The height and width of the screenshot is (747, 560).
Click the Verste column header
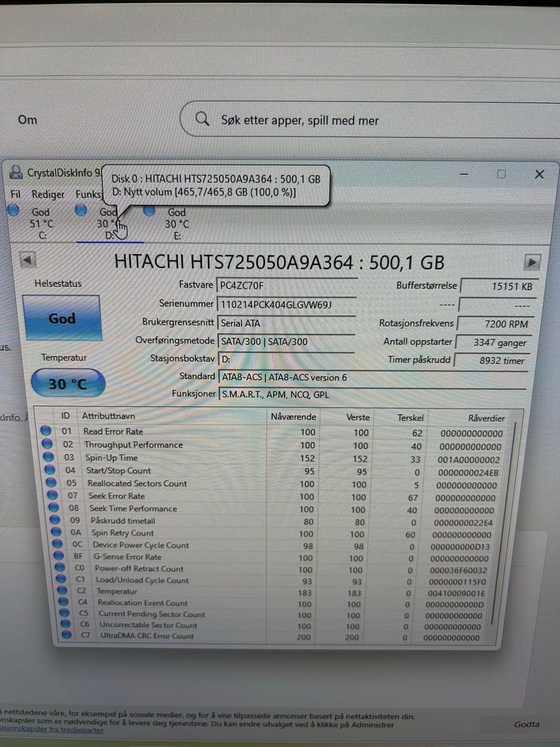tap(358, 417)
